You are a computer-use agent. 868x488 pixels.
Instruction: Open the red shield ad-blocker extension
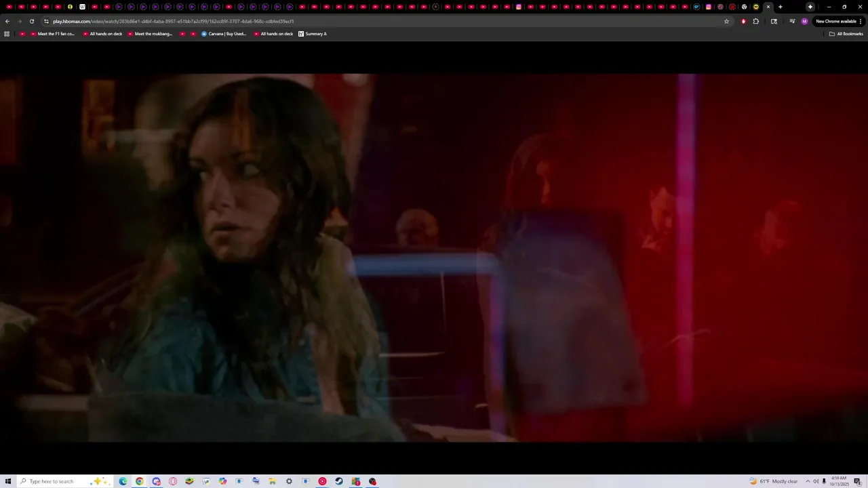(x=744, y=21)
